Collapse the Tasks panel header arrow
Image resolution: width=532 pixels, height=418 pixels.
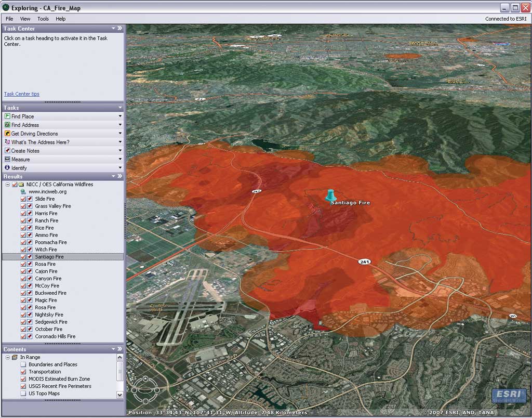120,107
